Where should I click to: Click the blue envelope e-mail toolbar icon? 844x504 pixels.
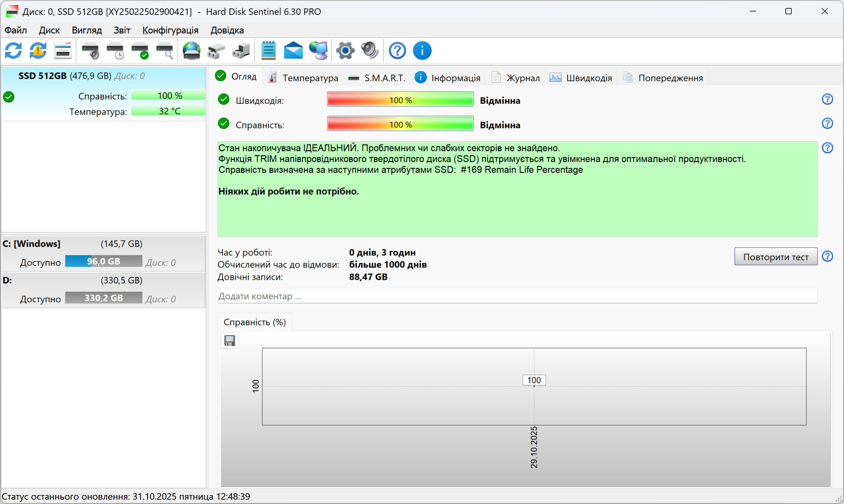point(293,51)
